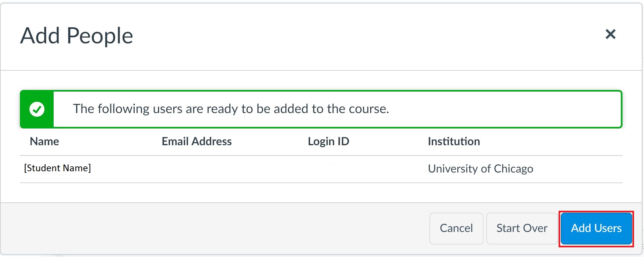Select the student's name in the table
644x257 pixels.
pyautogui.click(x=58, y=168)
